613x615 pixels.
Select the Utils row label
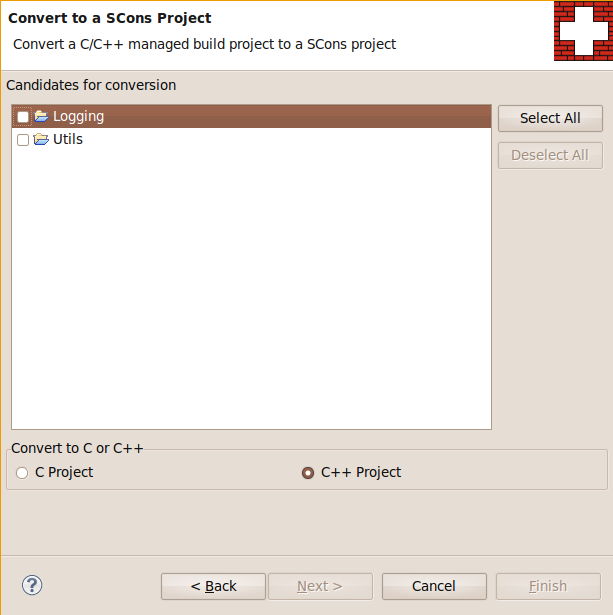(68, 139)
